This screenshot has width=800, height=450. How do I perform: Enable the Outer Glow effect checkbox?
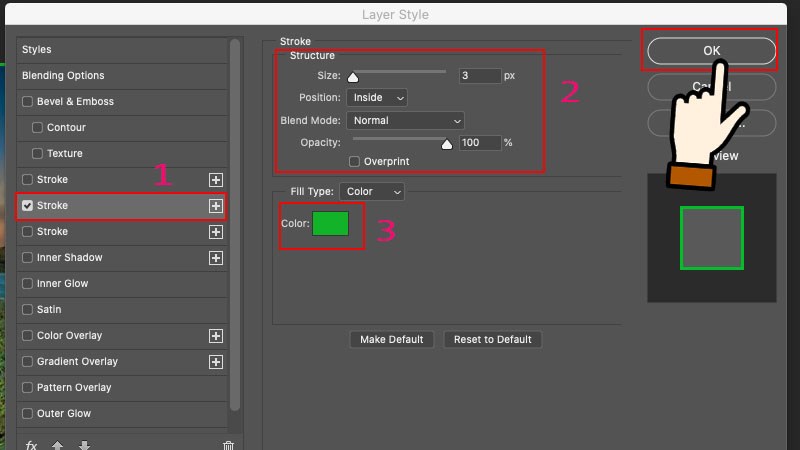click(28, 414)
